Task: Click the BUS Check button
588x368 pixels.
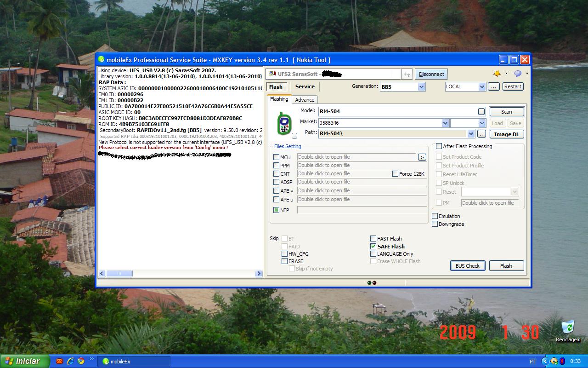Action: pyautogui.click(x=468, y=265)
